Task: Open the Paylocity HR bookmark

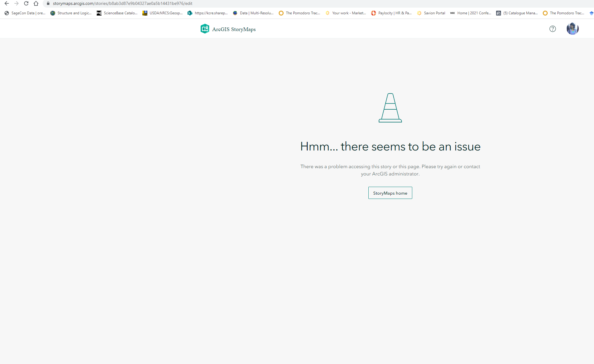Action: 391,13
